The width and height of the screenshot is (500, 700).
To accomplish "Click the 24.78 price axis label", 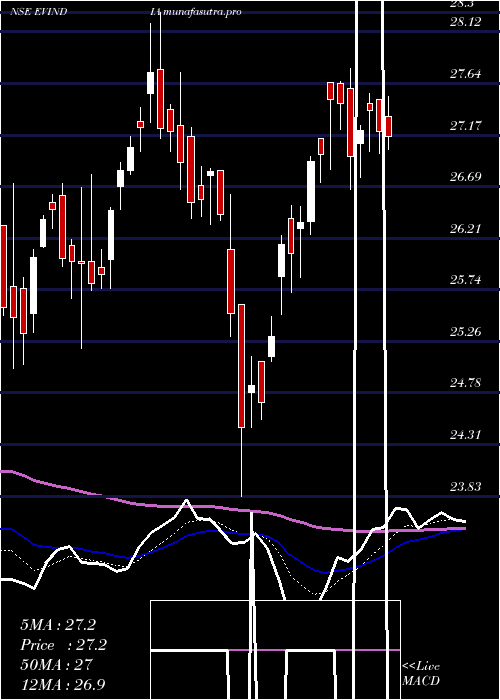I will tap(466, 383).
